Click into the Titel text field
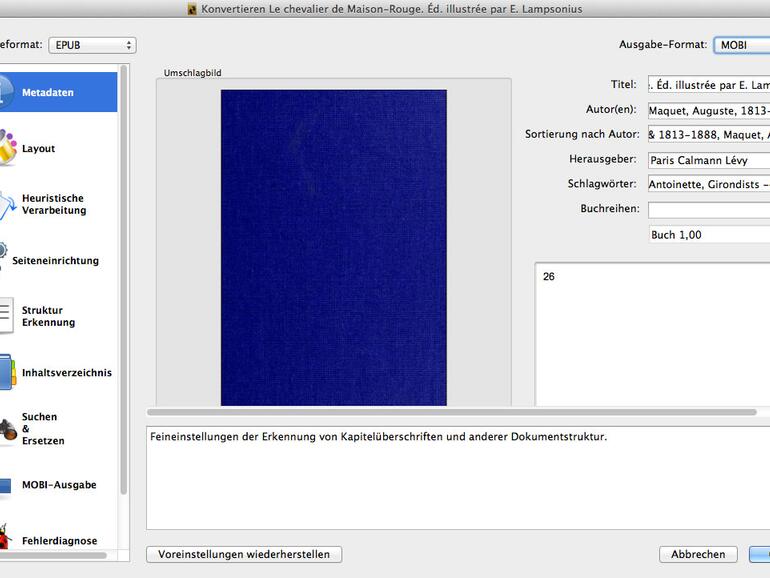The image size is (770, 578). pos(708,85)
